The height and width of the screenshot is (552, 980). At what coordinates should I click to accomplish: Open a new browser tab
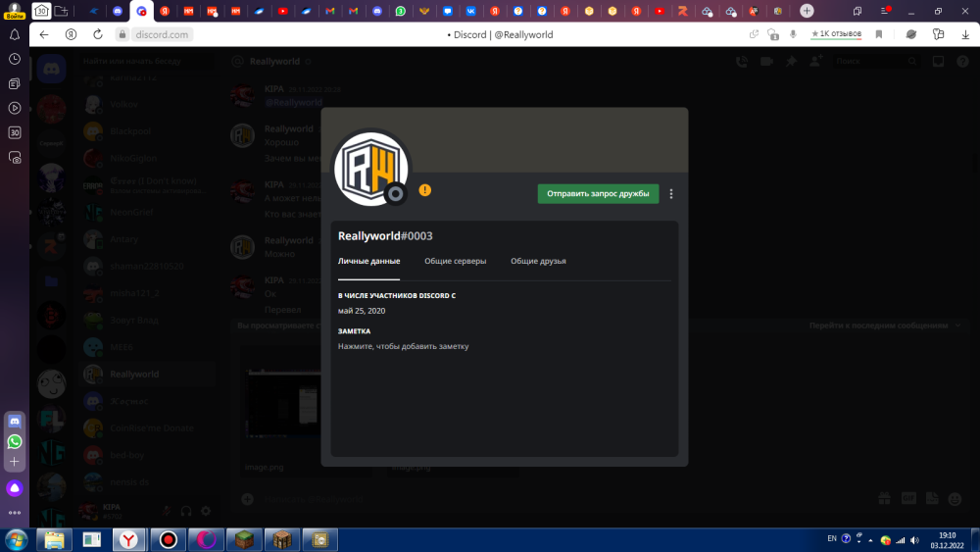807,11
